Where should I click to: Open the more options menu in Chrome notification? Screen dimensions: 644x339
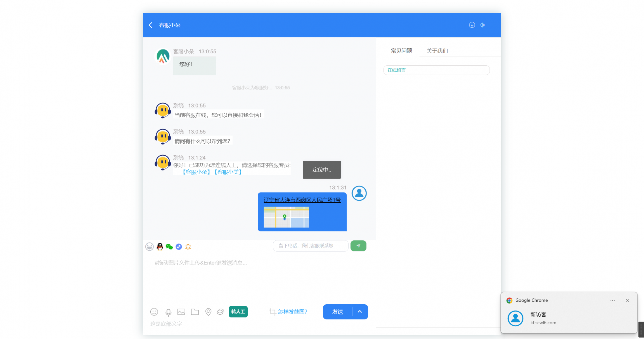[612, 300]
